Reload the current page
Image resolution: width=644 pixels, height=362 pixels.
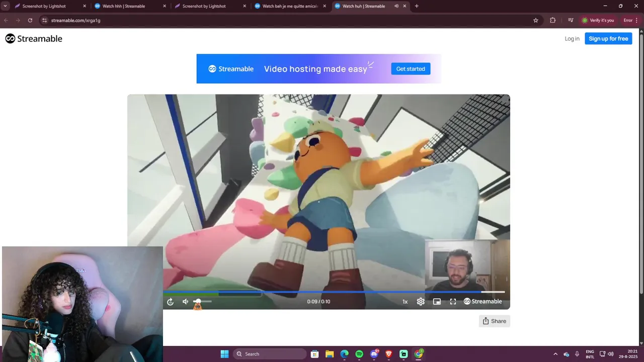(x=30, y=20)
